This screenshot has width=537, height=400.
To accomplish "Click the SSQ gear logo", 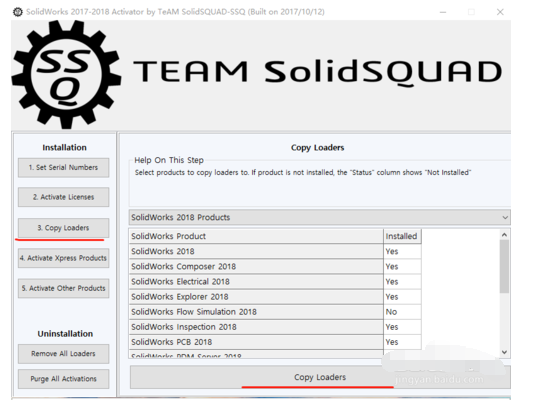I will 66,74.
